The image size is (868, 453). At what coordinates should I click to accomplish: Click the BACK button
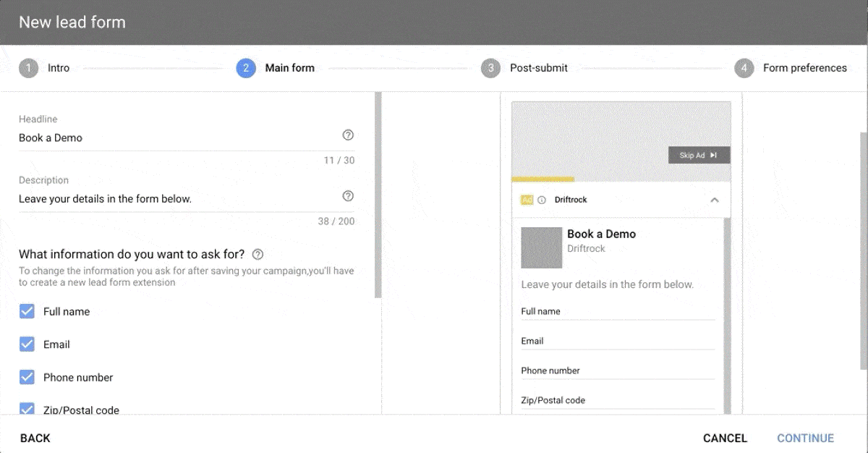(x=35, y=438)
